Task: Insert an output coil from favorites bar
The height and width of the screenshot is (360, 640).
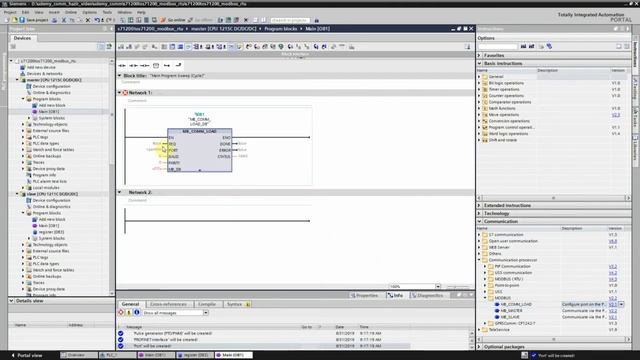Action: pyautogui.click(x=144, y=65)
